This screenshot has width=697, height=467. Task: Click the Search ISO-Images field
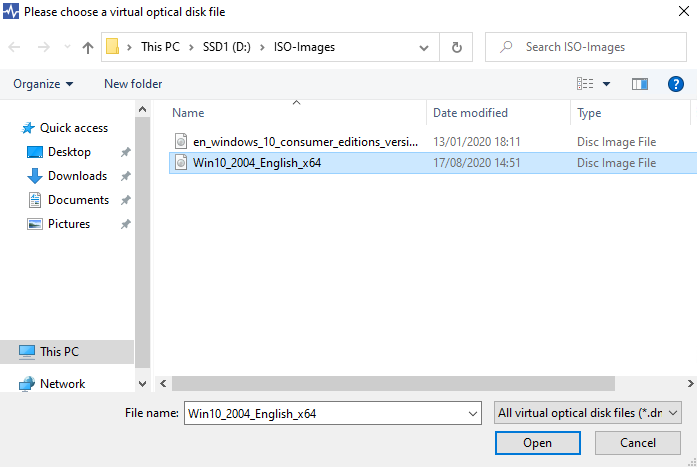[586, 47]
